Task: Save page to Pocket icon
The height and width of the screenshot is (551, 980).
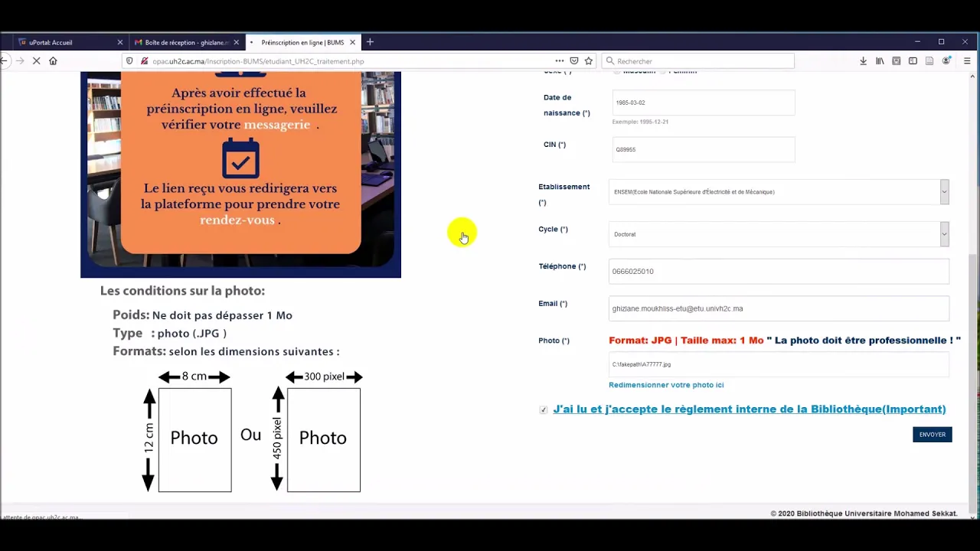Action: [574, 61]
